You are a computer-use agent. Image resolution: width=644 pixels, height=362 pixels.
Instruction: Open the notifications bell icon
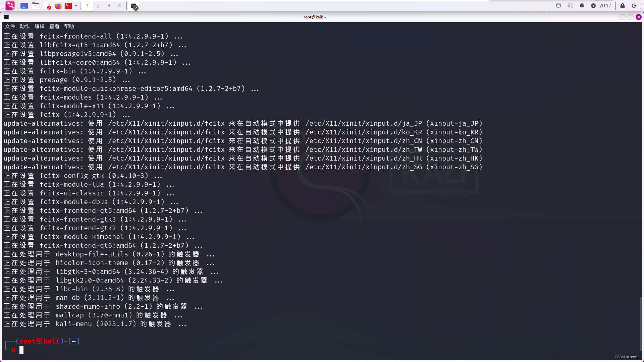[582, 6]
